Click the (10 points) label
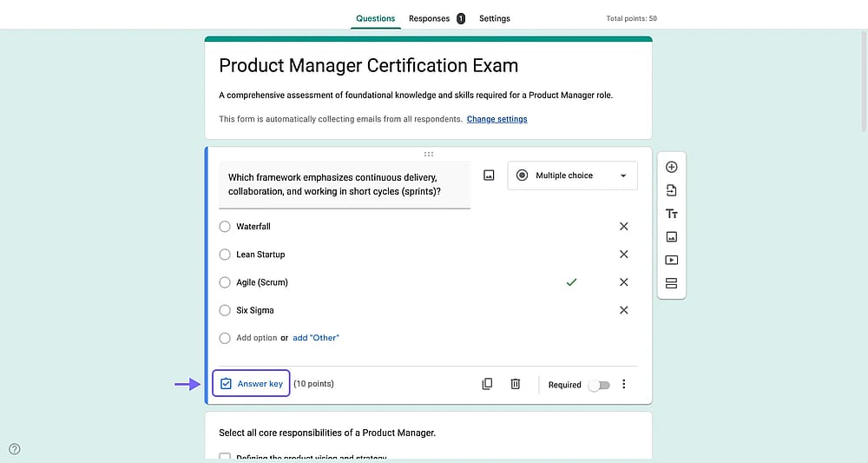Screen dimensions: 868x463 tap(313, 384)
